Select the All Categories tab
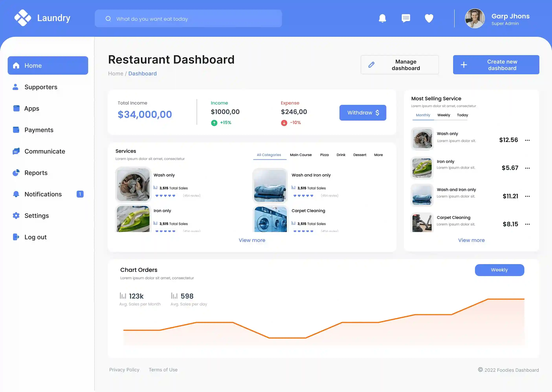 [x=269, y=155]
